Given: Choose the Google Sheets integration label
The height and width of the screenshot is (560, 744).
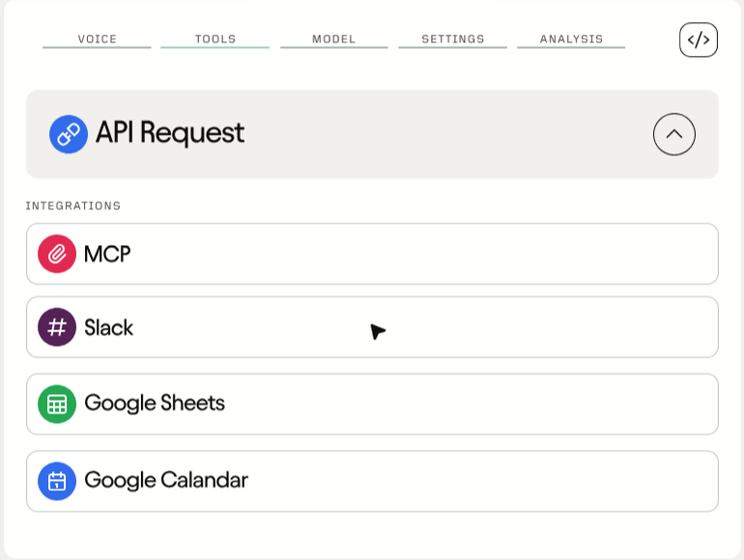Looking at the screenshot, I should [x=155, y=403].
